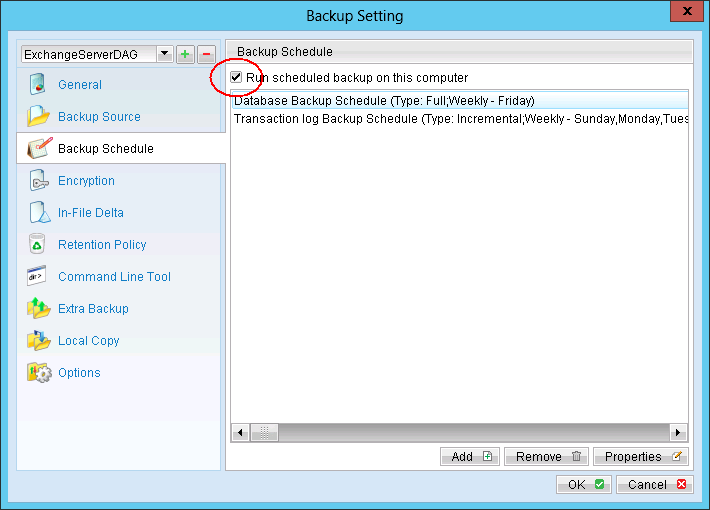Click the horizontal scrollbar right arrow
The width and height of the screenshot is (710, 510).
point(679,433)
